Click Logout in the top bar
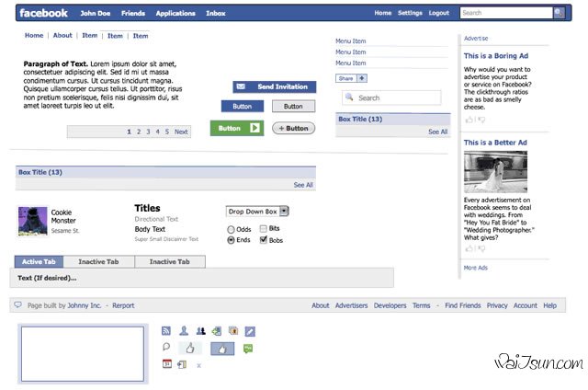Screen dimensions: 588x390 [x=439, y=13]
